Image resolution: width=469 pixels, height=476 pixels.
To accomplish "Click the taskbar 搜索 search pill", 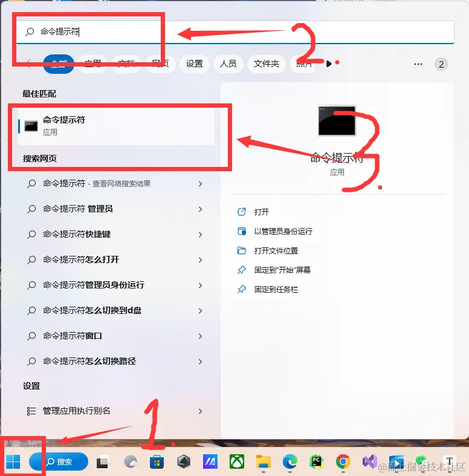I will [59, 461].
